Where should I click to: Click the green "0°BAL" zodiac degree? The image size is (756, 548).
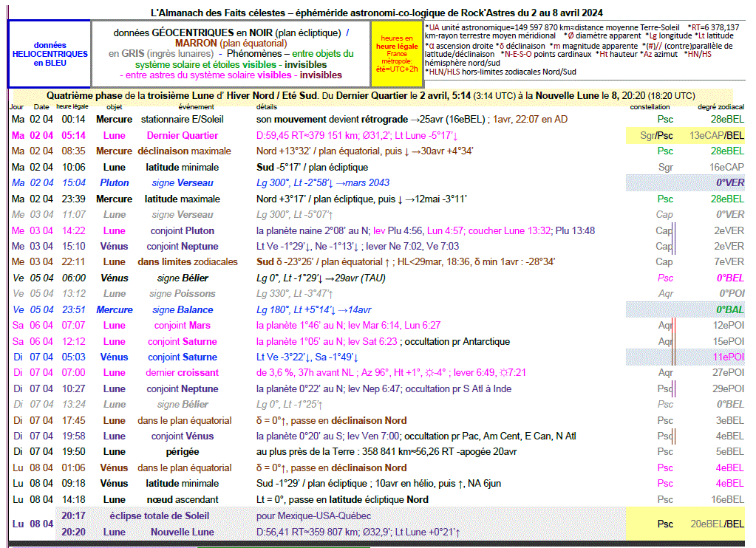click(730, 310)
